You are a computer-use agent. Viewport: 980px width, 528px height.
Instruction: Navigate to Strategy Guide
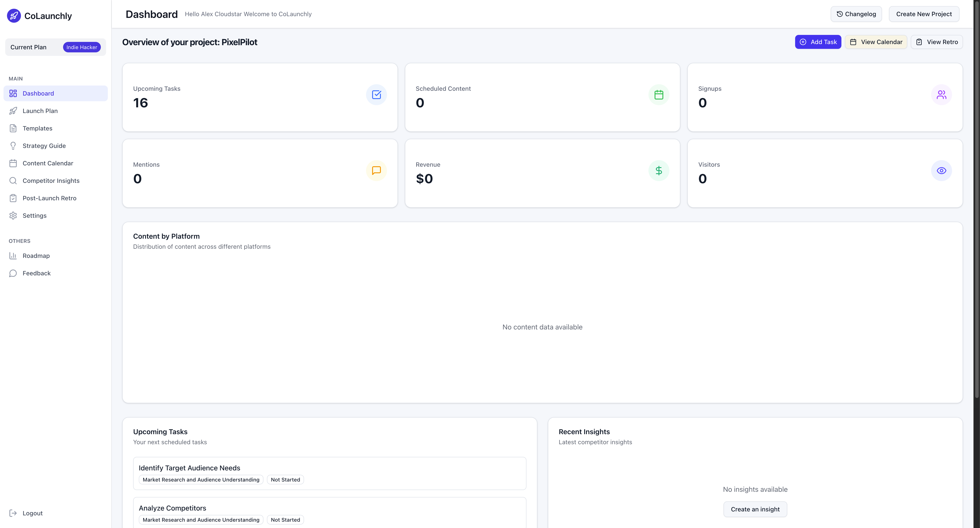pyautogui.click(x=55, y=146)
